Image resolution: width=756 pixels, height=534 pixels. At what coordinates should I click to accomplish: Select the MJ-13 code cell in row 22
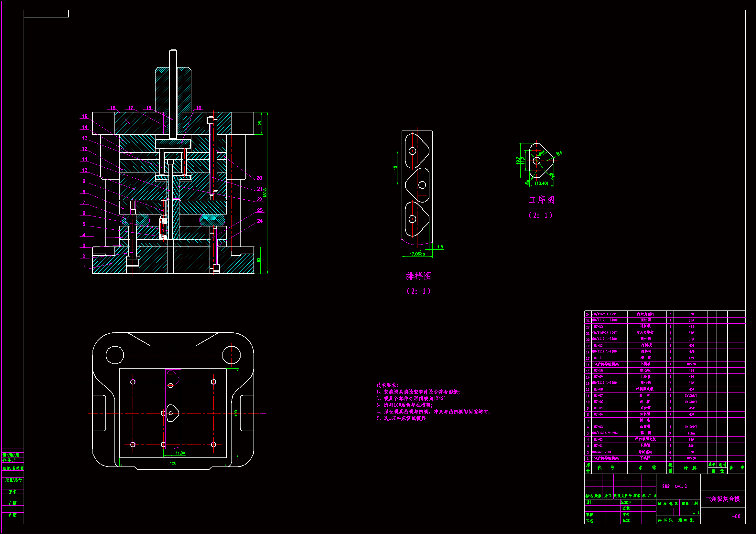pos(598,327)
